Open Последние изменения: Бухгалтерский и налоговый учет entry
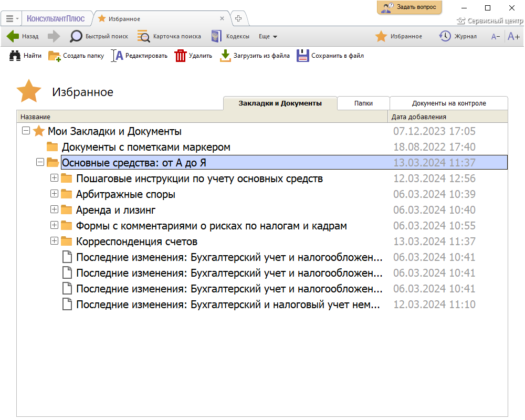This screenshot has width=525, height=420. click(228, 304)
